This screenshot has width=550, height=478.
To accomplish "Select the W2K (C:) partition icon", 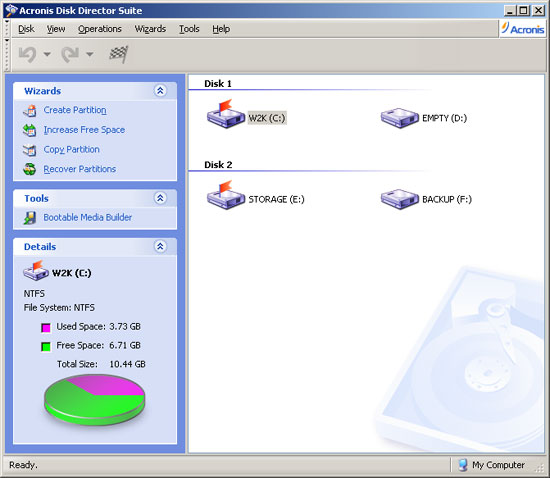I will coord(226,114).
